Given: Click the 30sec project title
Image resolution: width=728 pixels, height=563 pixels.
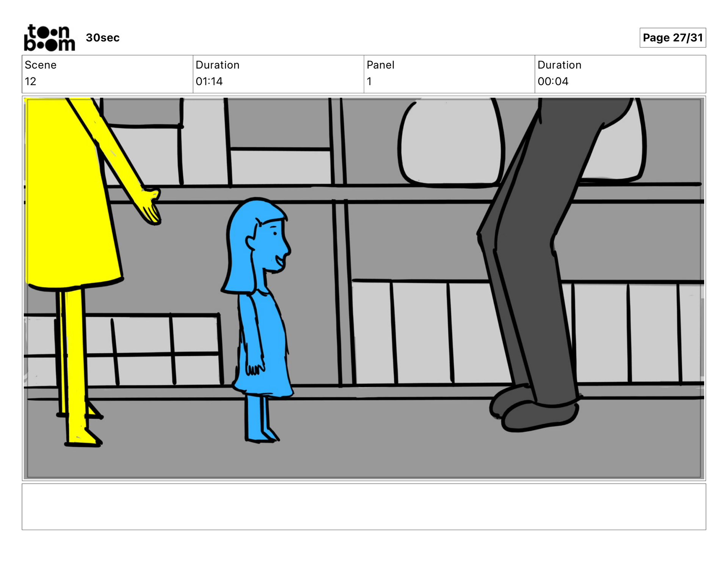Looking at the screenshot, I should pyautogui.click(x=102, y=38).
